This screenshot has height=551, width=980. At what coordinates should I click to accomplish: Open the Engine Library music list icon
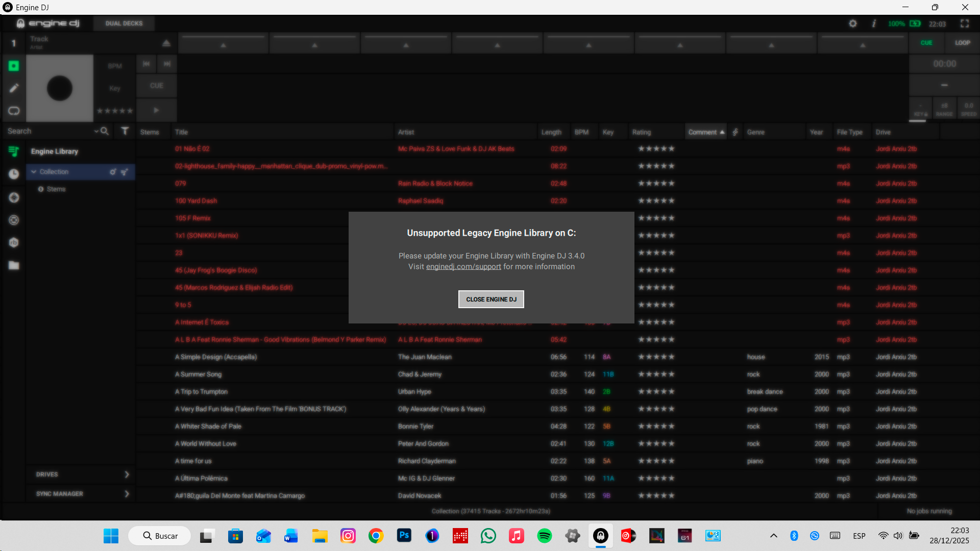(14, 151)
